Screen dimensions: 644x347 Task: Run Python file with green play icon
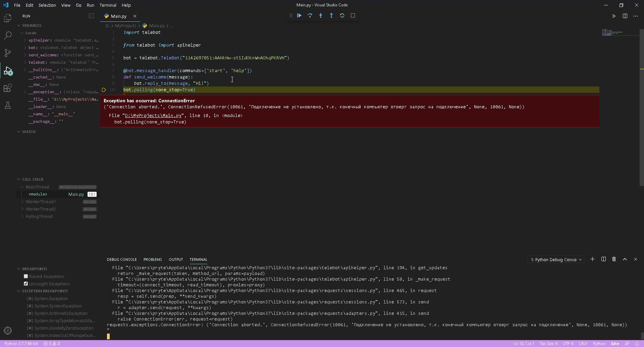tap(614, 16)
